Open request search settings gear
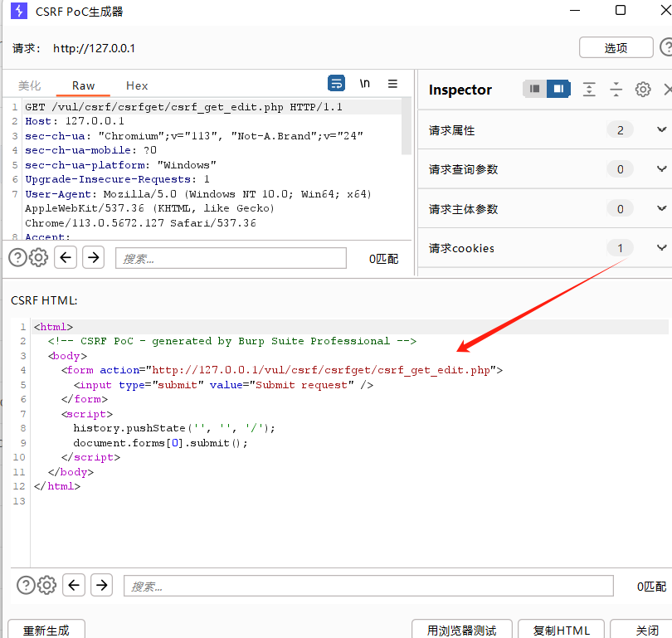Viewport: 672px width, 638px height. click(38, 258)
